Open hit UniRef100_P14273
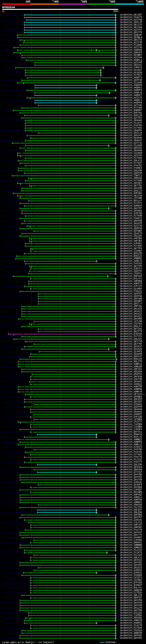This screenshot has height=644, width=146. pyautogui.click(x=131, y=17)
